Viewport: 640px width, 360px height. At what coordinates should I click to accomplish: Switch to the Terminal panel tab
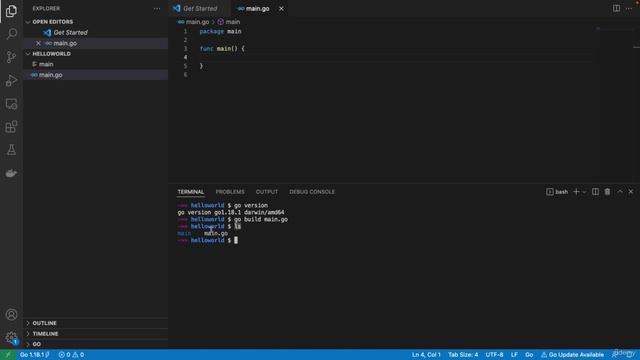tap(191, 192)
